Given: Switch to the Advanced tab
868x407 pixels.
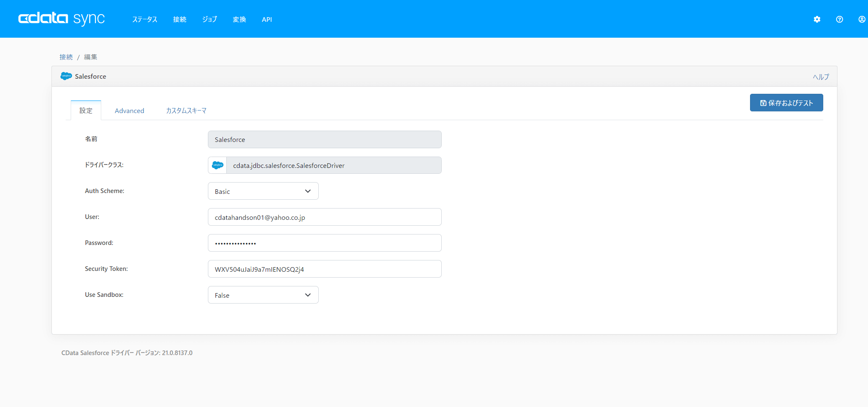Looking at the screenshot, I should [129, 111].
